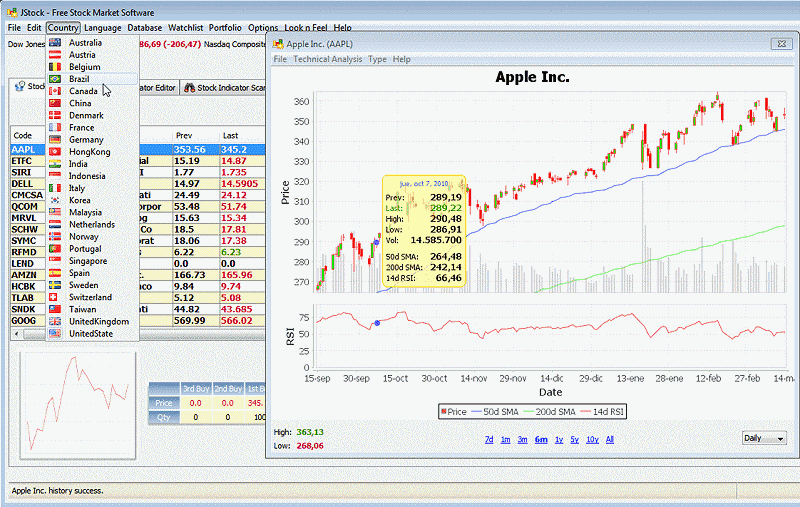This screenshot has height=507, width=800.
Task: Select the 7d chart range link
Action: 489,439
